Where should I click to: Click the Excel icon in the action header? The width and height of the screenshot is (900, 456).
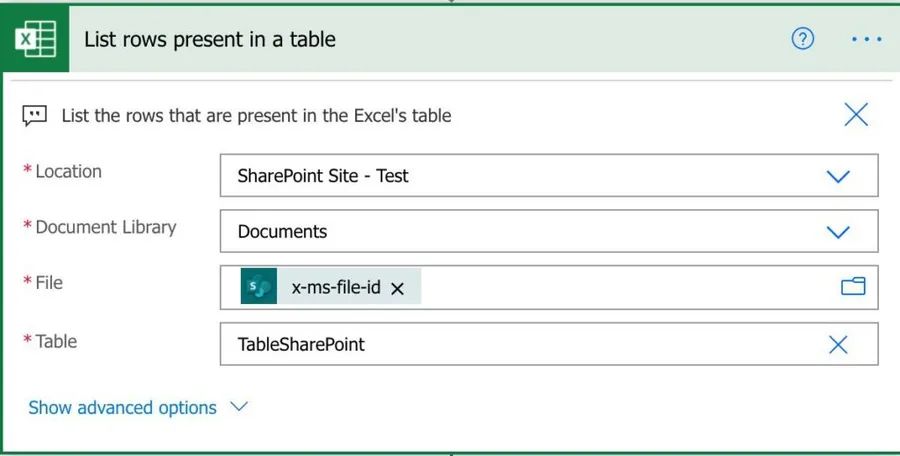click(x=35, y=40)
